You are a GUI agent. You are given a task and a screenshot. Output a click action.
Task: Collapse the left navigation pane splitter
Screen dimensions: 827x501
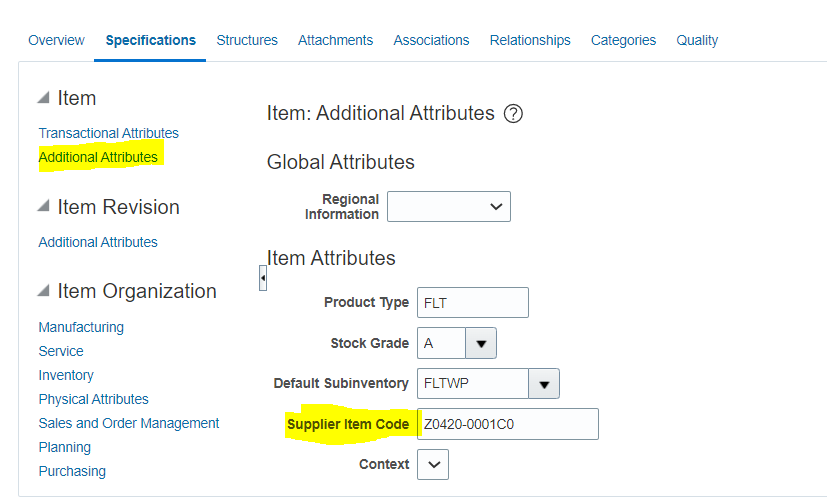point(263,278)
